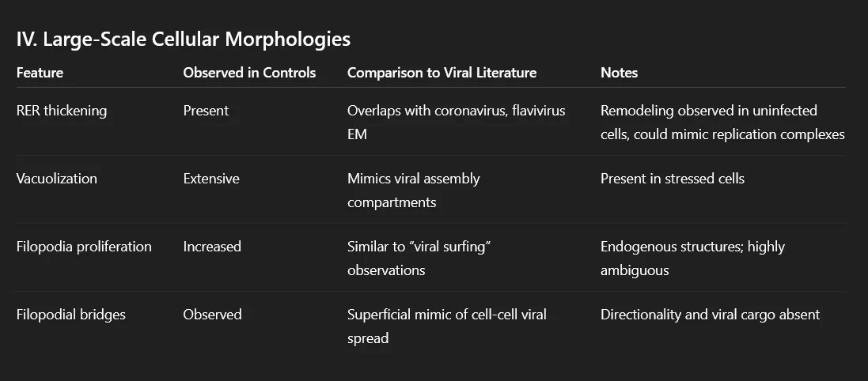Click 'Overlaps with coronavirus, flavivirus EM' text
The width and height of the screenshot is (868, 381).
456,122
